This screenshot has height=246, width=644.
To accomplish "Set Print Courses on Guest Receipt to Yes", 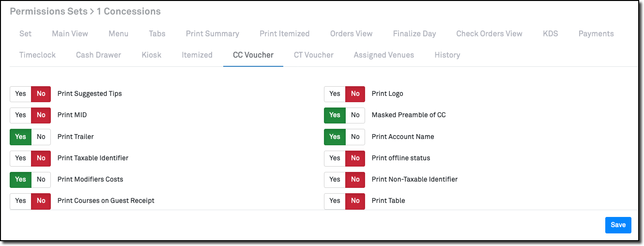I will coord(20,200).
